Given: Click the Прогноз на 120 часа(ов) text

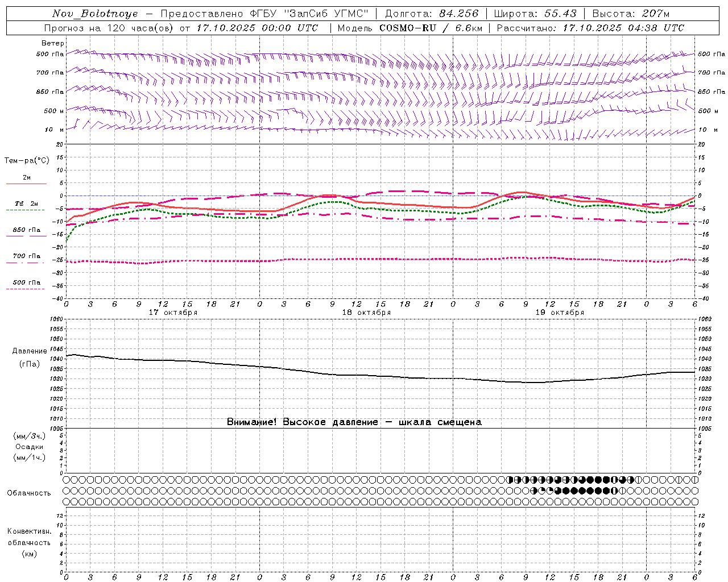Looking at the screenshot, I should 109,28.
